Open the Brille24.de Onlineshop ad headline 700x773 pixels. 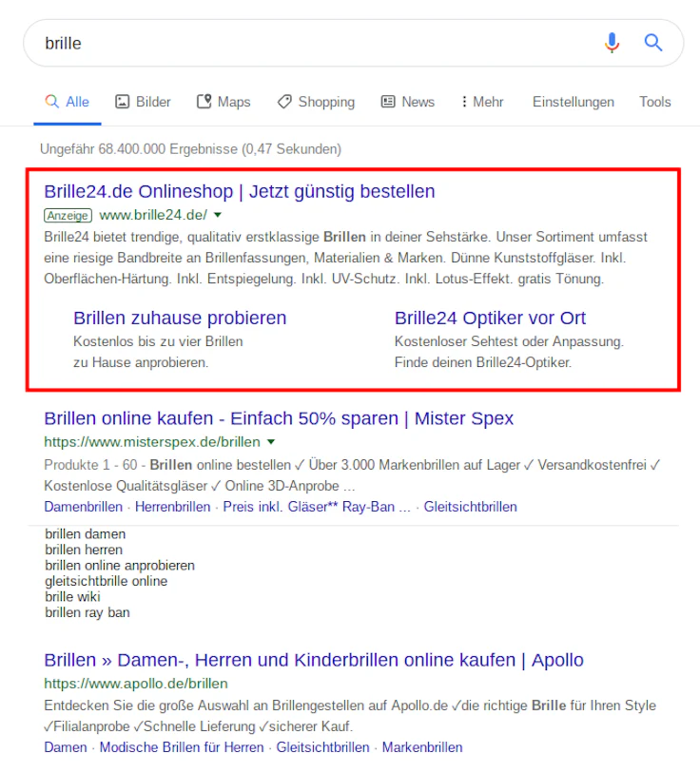point(240,191)
